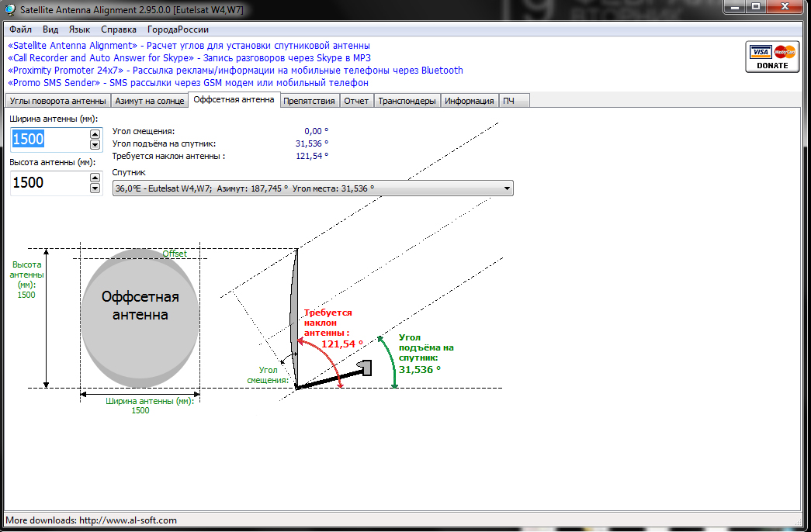Increase antenna height with the up arrow
Screen dimensions: 811x532
point(95,178)
